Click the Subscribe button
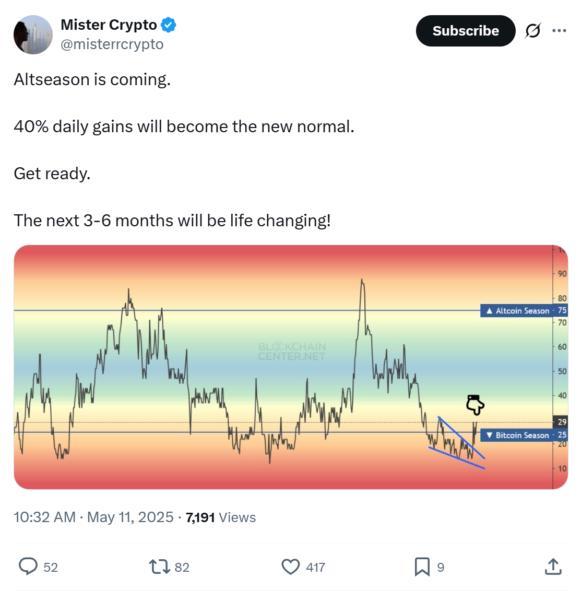582x600 pixels. [x=465, y=31]
